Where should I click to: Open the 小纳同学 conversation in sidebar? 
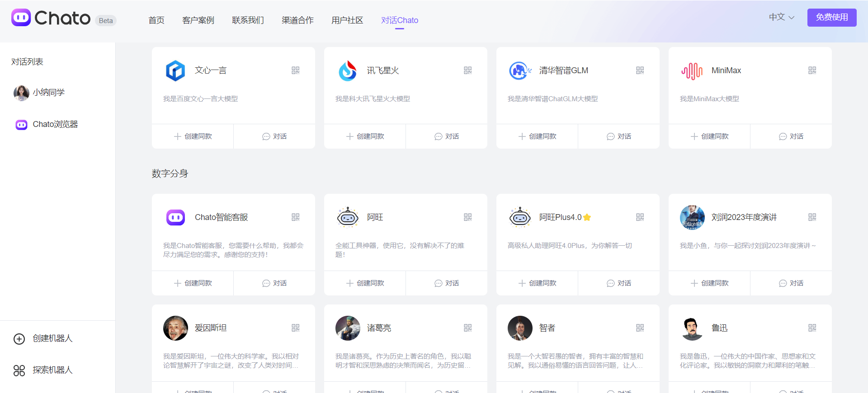(48, 93)
